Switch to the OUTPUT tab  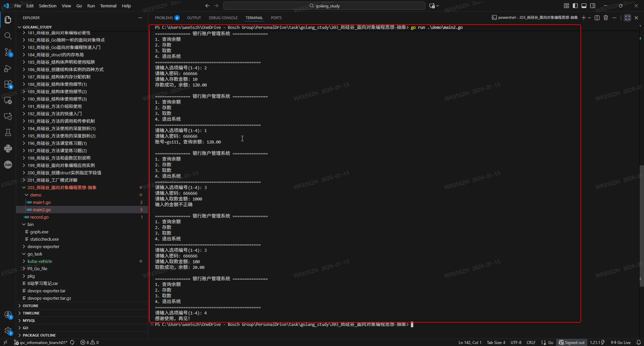(x=194, y=18)
